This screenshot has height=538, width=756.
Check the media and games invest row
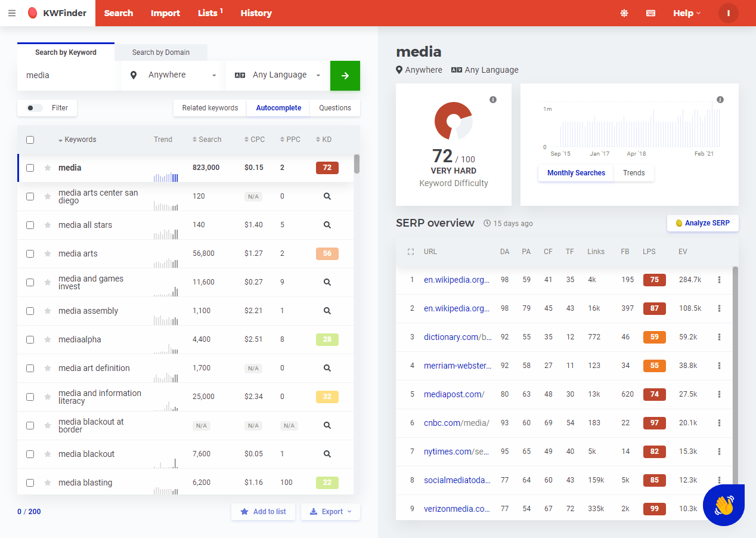tap(30, 282)
